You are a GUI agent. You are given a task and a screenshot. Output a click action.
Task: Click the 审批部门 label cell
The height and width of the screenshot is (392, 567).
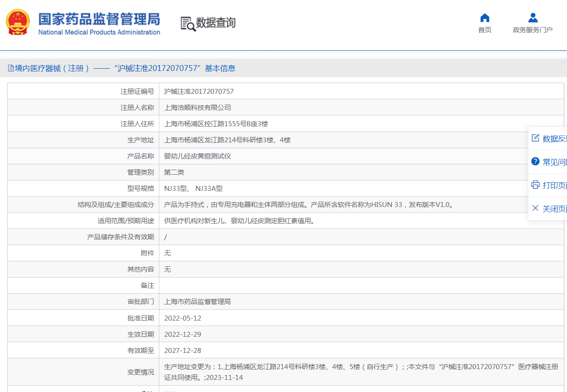(83, 301)
